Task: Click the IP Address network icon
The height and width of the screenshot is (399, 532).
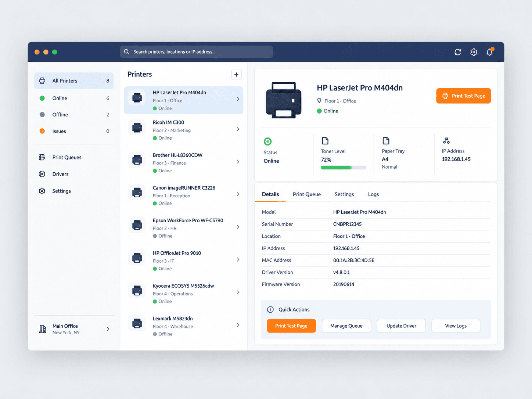Action: tap(446, 141)
